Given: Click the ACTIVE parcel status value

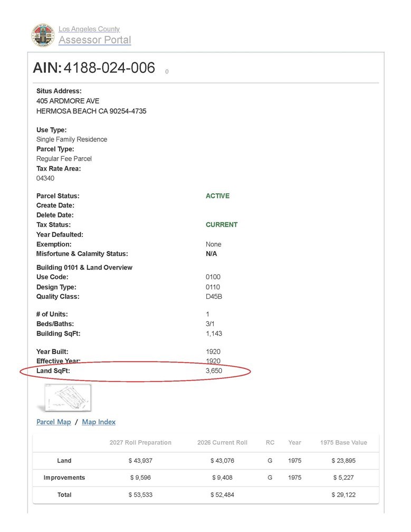Looking at the screenshot, I should tap(218, 196).
